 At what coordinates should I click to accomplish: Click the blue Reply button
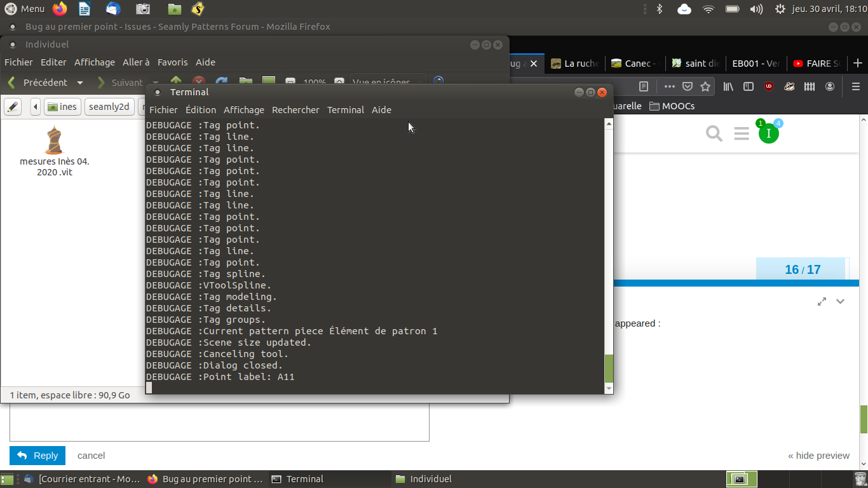37,455
